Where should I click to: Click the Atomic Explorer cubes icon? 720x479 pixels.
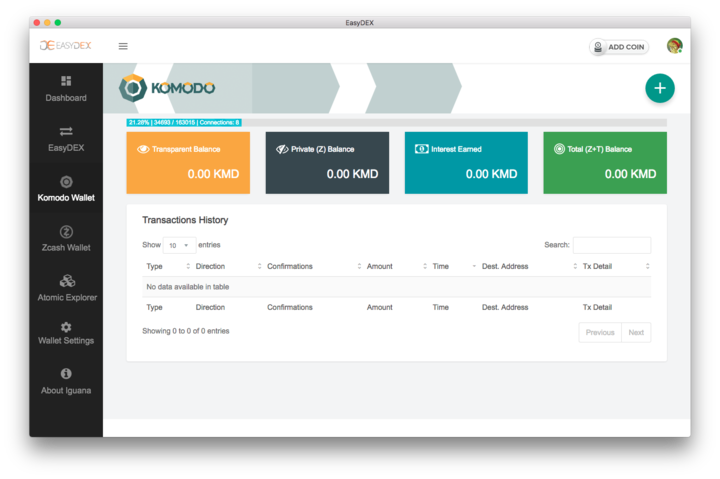[x=67, y=281]
